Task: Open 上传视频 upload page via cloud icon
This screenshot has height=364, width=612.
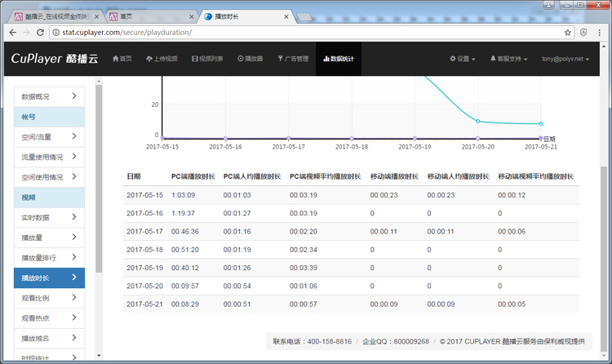Action: (x=161, y=59)
